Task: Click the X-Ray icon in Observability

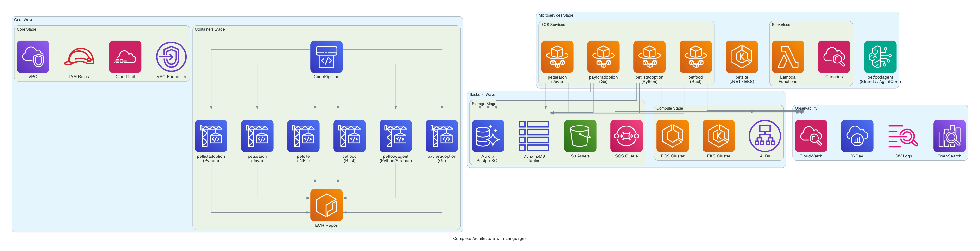Action: tap(857, 136)
